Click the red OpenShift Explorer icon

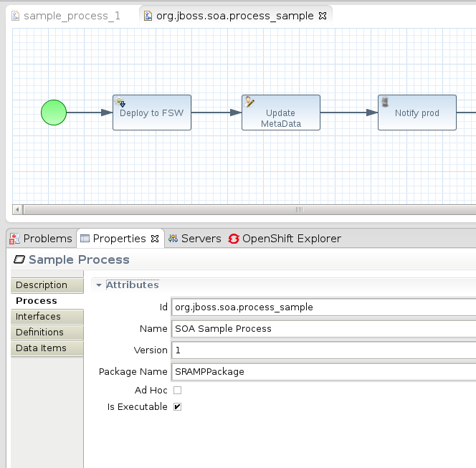coord(234,239)
